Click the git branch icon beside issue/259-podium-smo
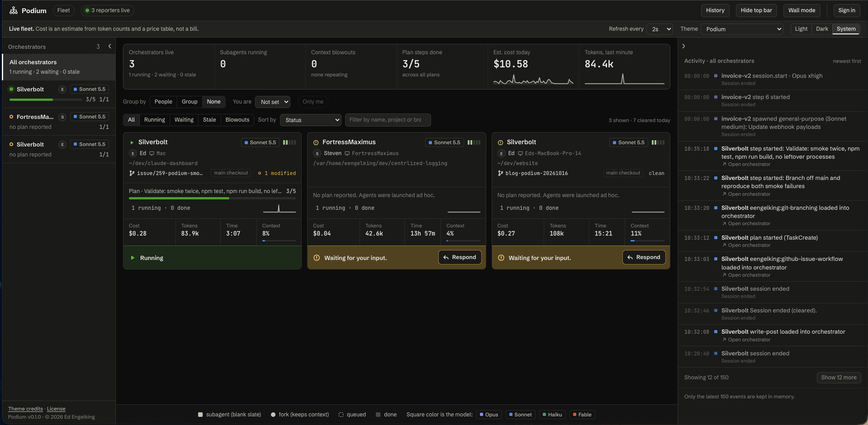This screenshot has height=425, width=868. click(132, 173)
